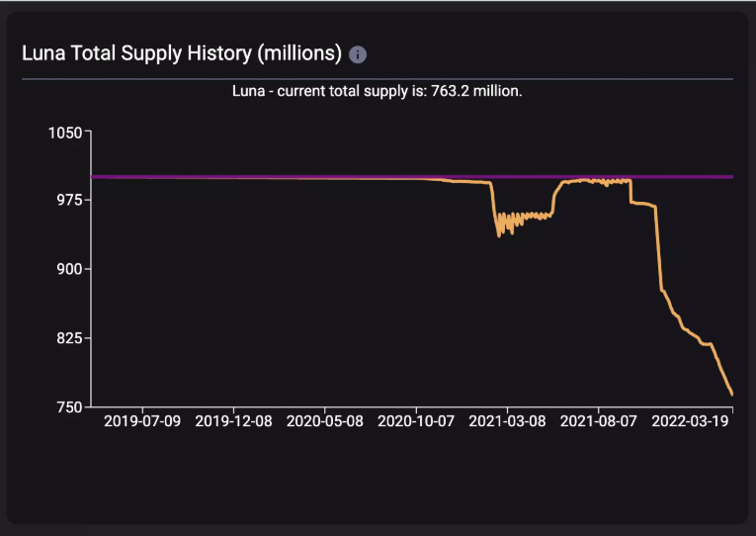Click the orange line's final lowest point
This screenshot has width=756, height=536.
click(731, 394)
